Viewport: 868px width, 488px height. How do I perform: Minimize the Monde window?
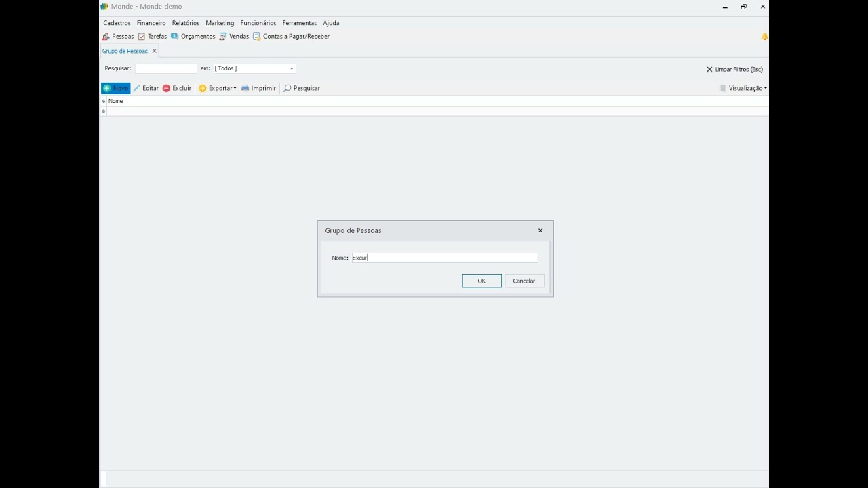tap(725, 7)
